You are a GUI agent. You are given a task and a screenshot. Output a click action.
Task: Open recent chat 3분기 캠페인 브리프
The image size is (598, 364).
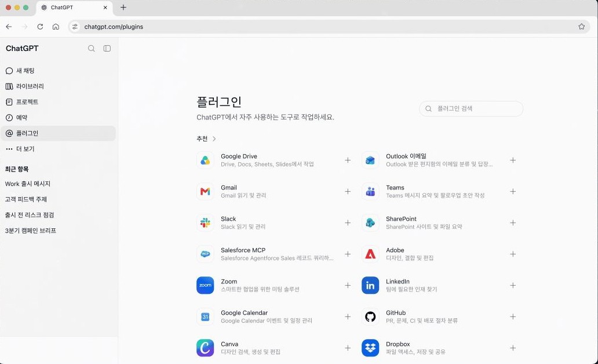[31, 231]
